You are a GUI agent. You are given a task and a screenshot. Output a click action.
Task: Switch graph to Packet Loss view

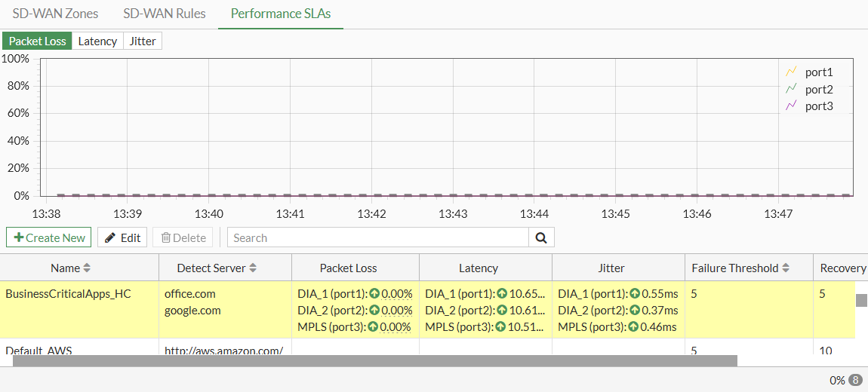[x=37, y=41]
